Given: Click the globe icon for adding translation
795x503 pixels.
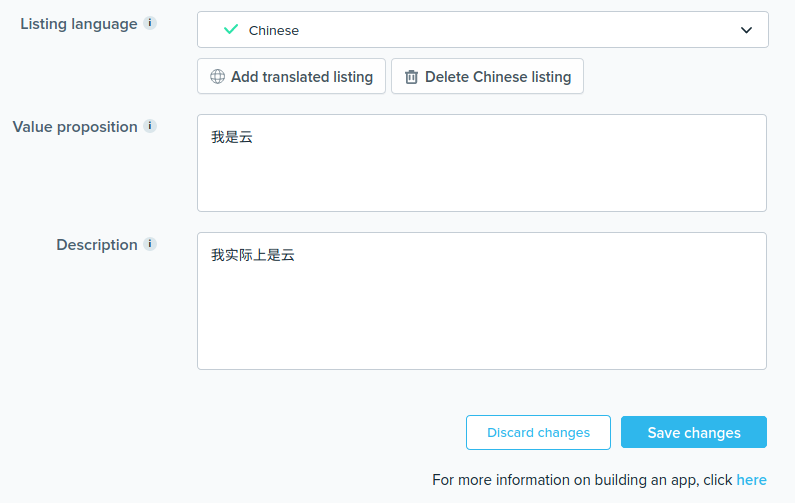Looking at the screenshot, I should [217, 77].
